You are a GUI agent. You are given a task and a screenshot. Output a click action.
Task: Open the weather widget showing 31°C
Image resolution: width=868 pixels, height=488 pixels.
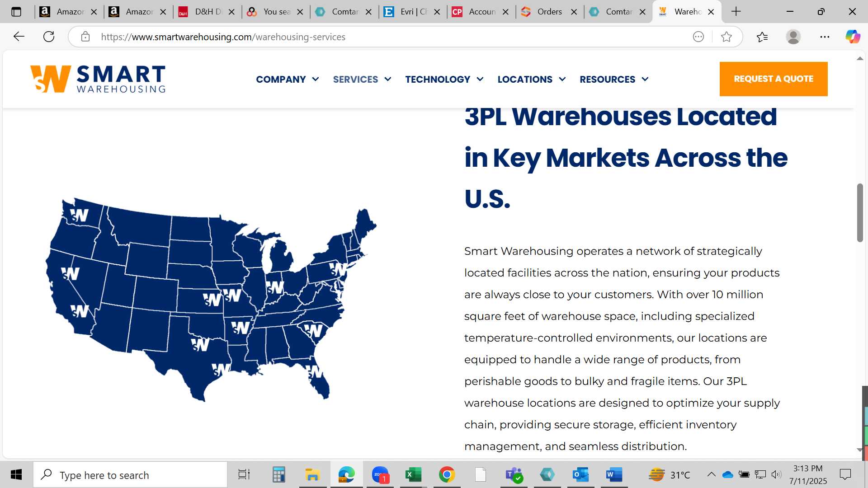(x=669, y=475)
